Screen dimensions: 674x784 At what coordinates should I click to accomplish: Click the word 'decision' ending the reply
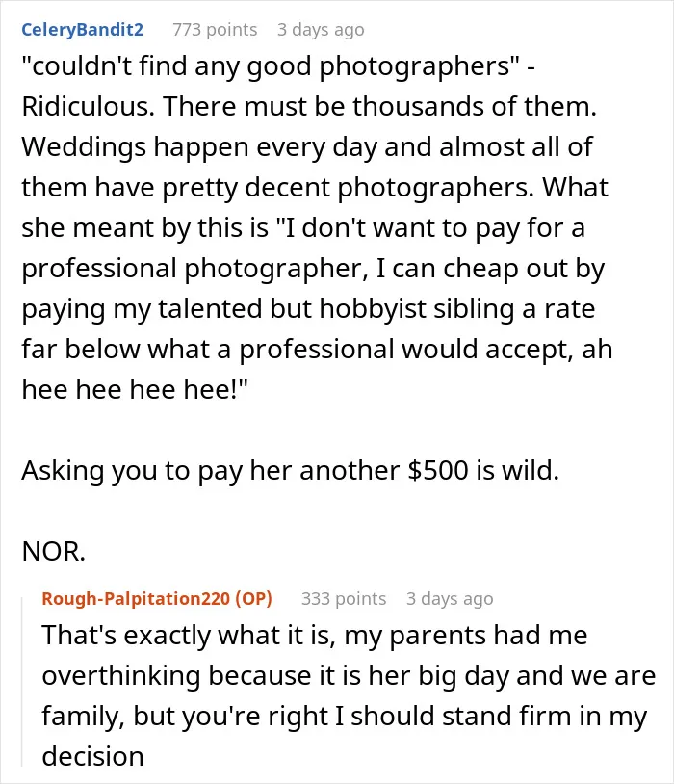[x=93, y=756]
